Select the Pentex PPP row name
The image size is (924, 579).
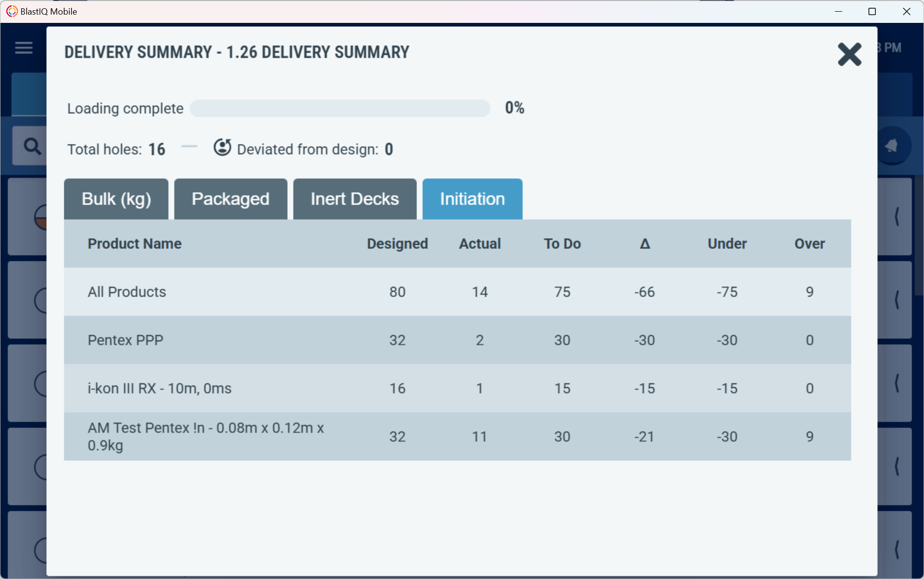125,340
